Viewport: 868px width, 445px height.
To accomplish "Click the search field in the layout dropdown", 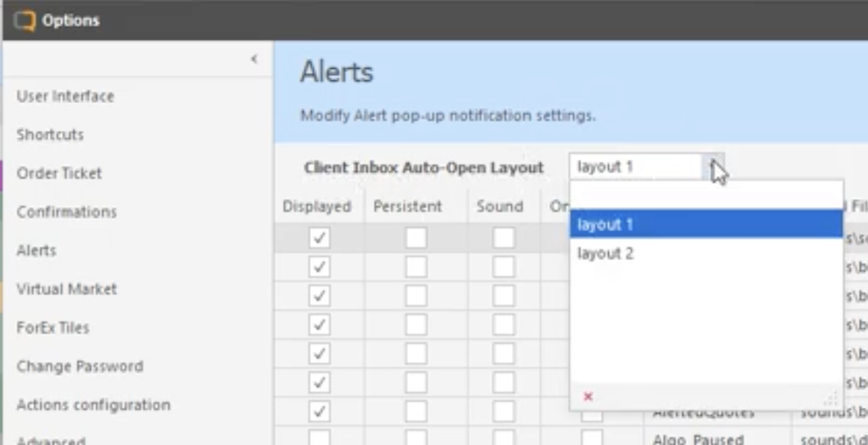I will pyautogui.click(x=706, y=196).
